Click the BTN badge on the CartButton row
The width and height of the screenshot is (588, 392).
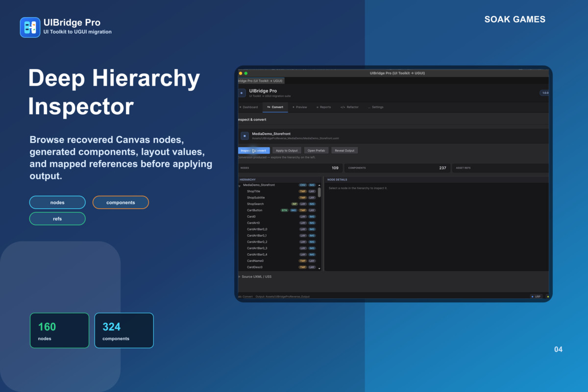click(284, 210)
